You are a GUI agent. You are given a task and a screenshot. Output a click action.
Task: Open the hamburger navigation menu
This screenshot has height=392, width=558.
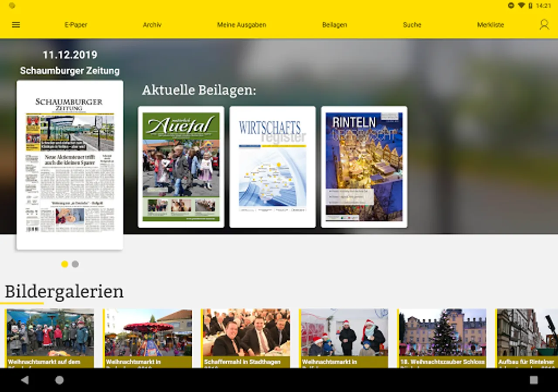tap(16, 25)
